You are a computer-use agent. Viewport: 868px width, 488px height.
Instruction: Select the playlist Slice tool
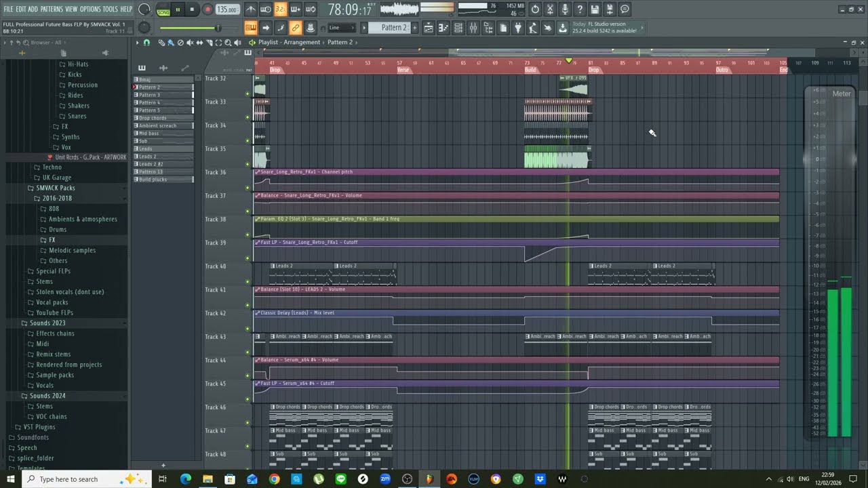(x=210, y=43)
